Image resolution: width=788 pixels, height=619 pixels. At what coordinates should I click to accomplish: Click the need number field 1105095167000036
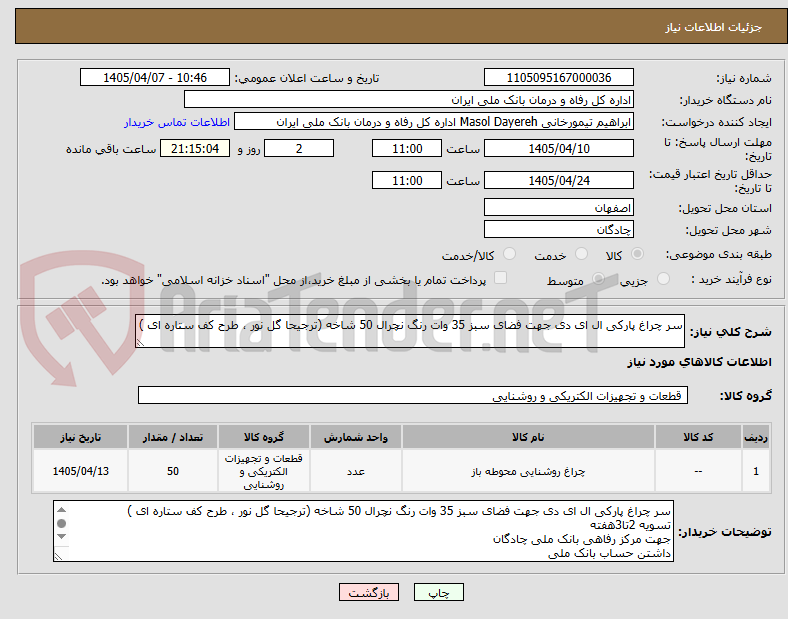(558, 77)
